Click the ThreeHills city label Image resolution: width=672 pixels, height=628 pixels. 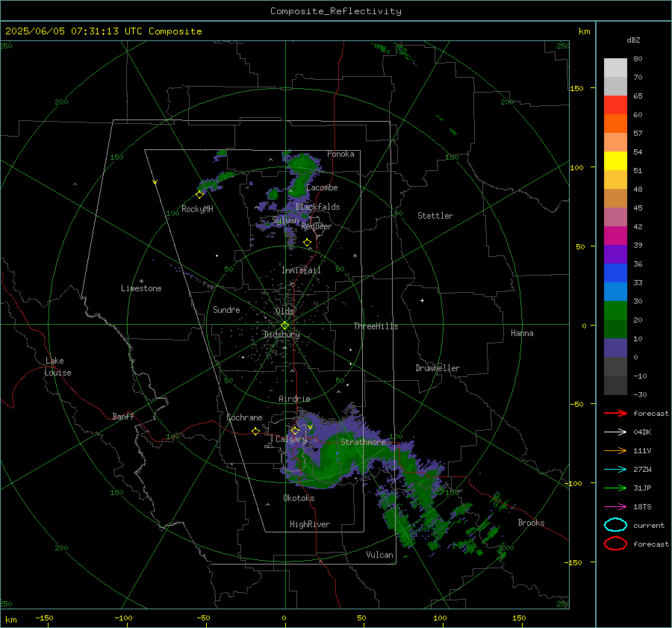[376, 326]
